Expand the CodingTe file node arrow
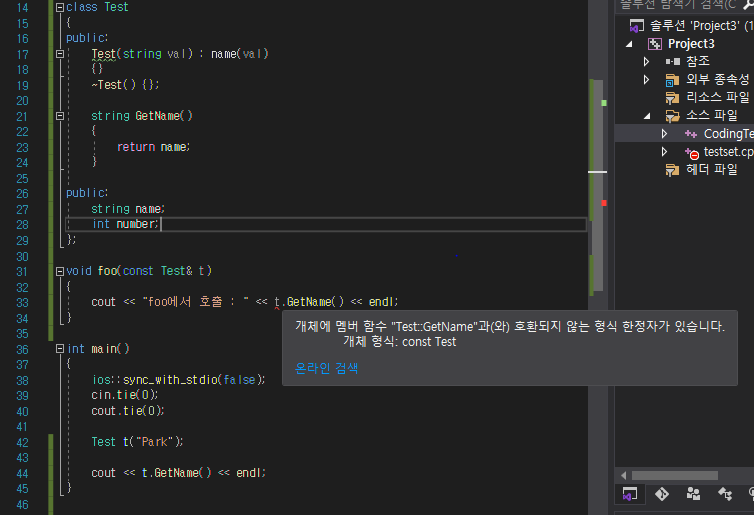This screenshot has height=515, width=754. (664, 134)
